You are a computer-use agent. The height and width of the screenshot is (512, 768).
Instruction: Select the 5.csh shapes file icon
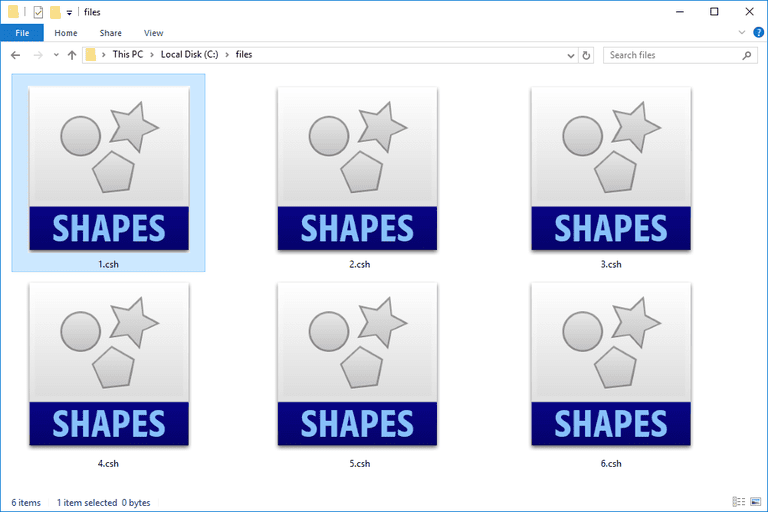[357, 364]
